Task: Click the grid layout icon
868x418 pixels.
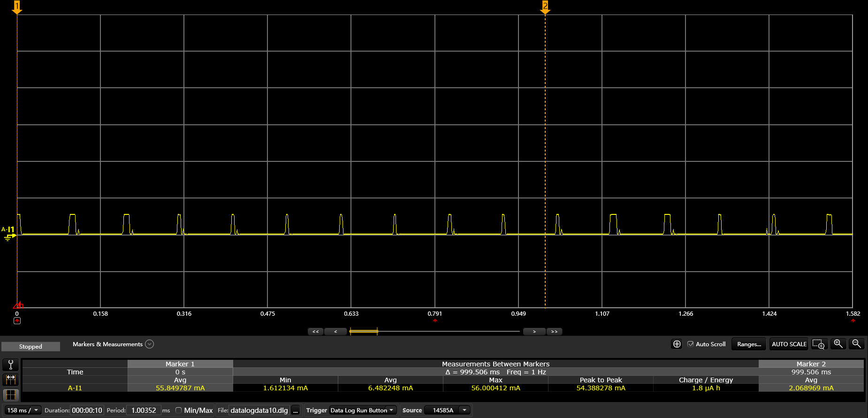Action: tap(10, 395)
